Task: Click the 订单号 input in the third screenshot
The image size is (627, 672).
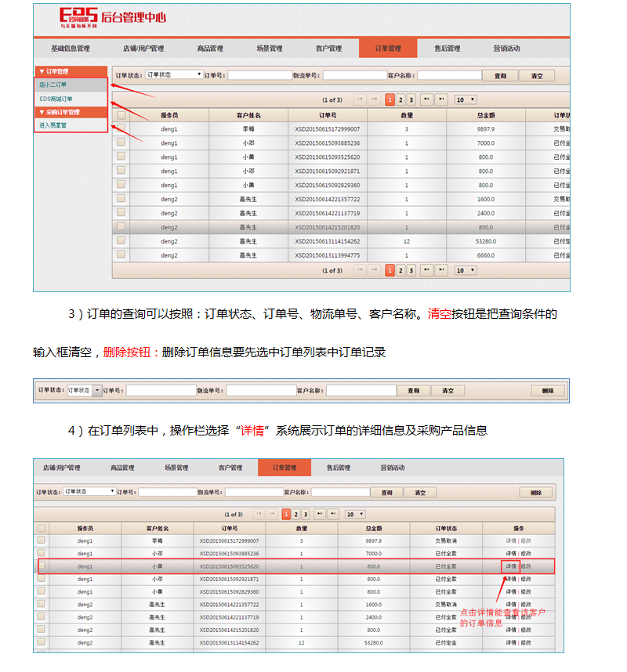Action: 168,493
